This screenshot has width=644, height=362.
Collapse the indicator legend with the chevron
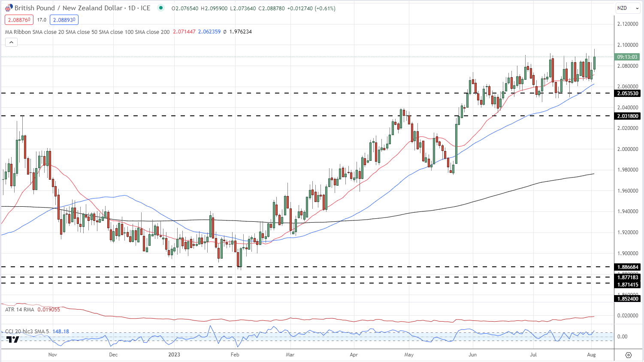coord(11,42)
